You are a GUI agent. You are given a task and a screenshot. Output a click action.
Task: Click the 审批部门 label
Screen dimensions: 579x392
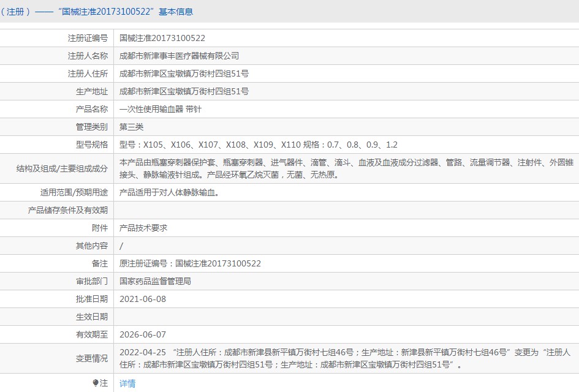point(91,281)
